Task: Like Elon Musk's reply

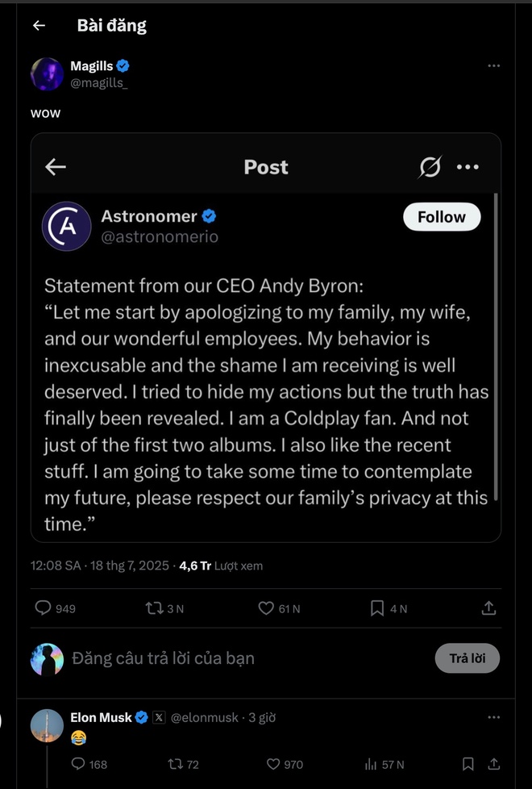Action: click(273, 764)
